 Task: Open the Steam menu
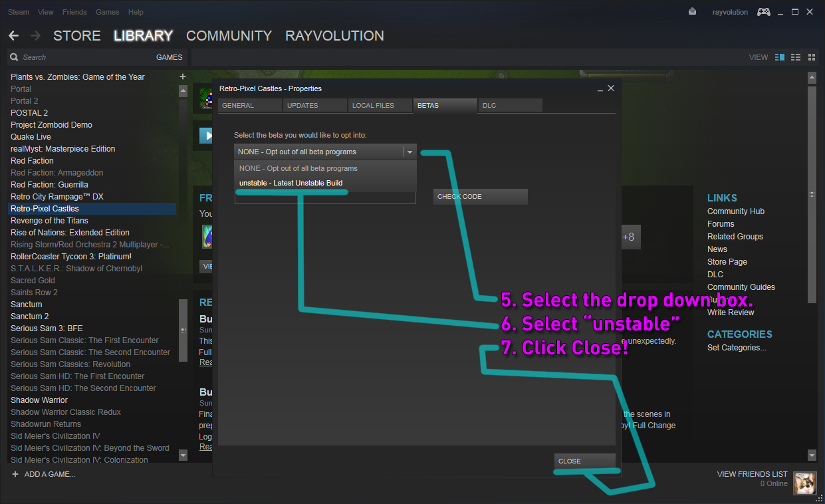click(19, 12)
